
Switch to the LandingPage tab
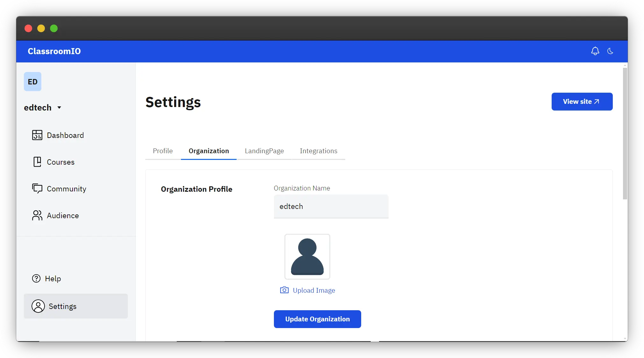coord(264,151)
